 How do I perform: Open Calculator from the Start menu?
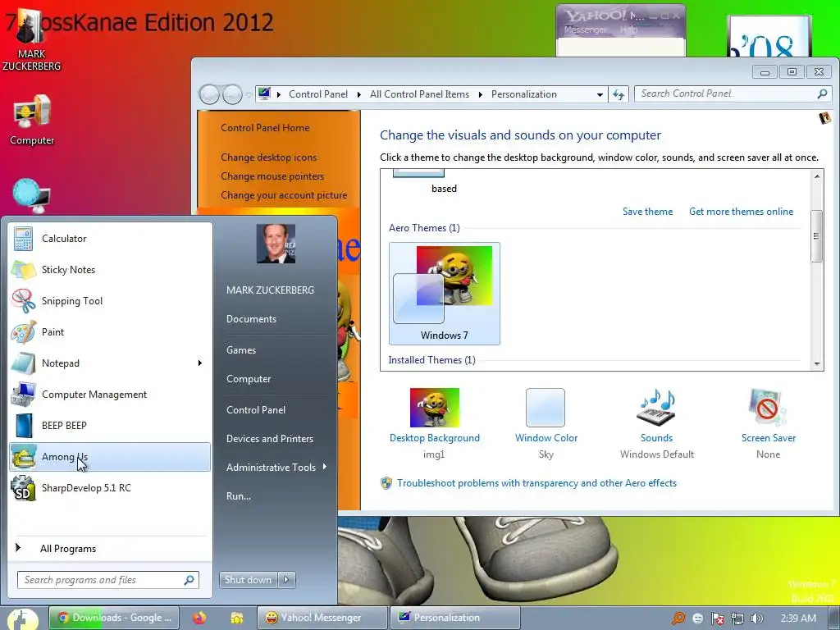[111, 239]
